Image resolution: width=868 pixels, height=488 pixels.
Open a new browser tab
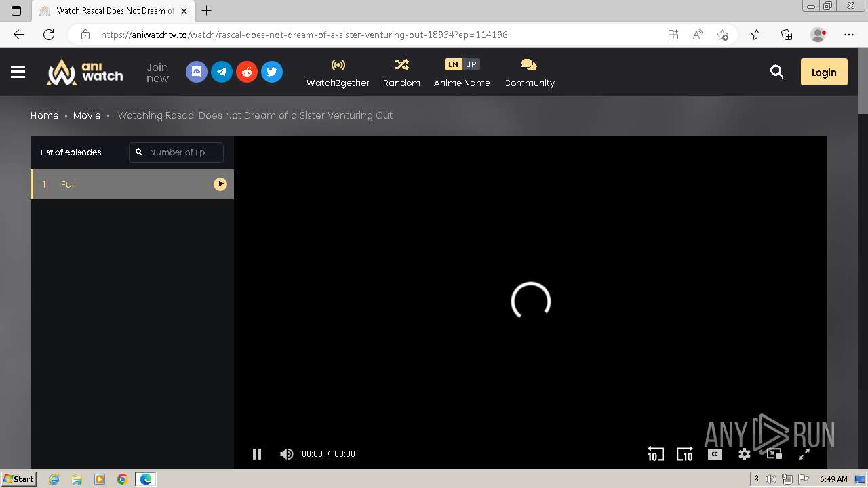pyautogui.click(x=207, y=11)
